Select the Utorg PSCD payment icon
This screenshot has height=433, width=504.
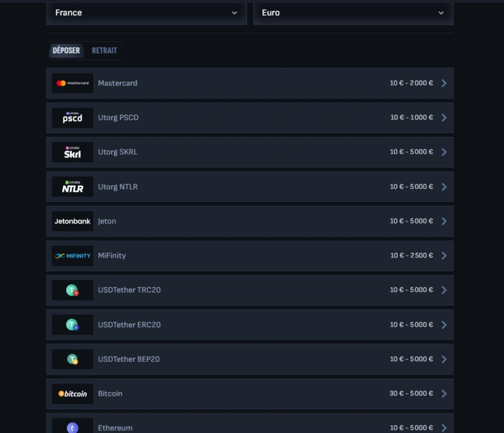point(71,117)
